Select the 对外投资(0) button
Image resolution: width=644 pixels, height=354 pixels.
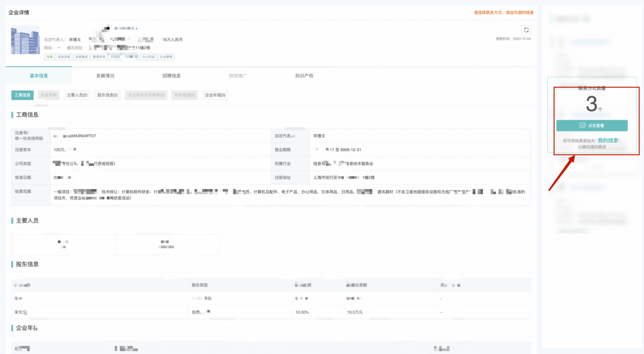click(185, 95)
